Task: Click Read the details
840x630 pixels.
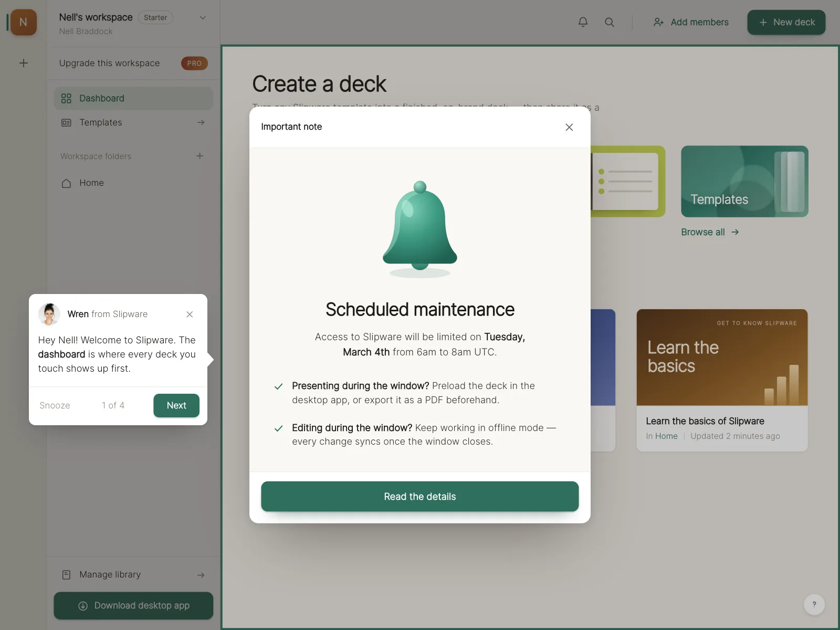Action: (420, 496)
